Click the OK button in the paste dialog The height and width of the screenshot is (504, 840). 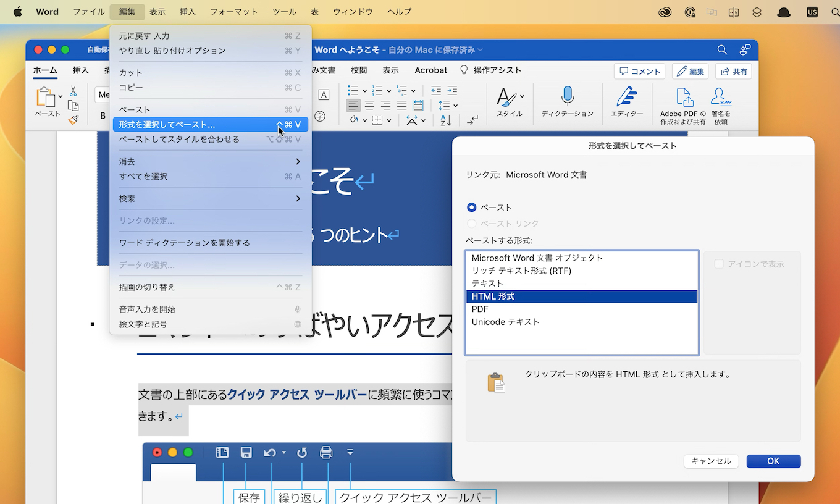pos(773,461)
